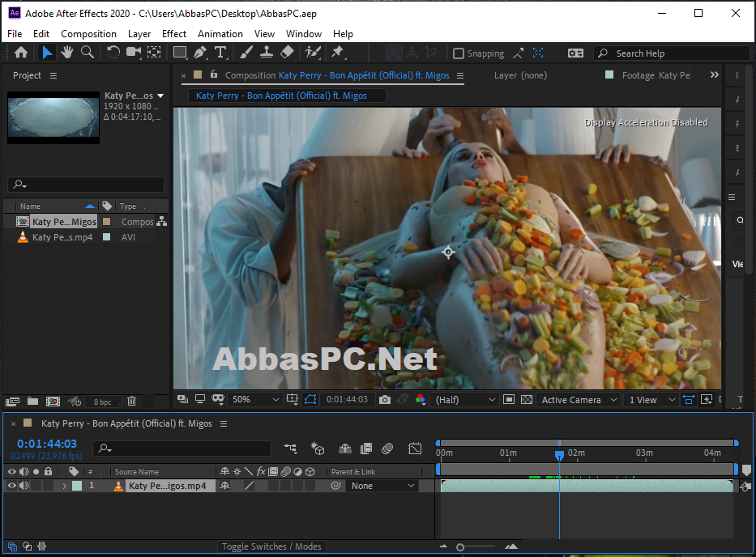The image size is (756, 557).
Task: Toggle mask and shape path visibility
Action: coord(310,399)
